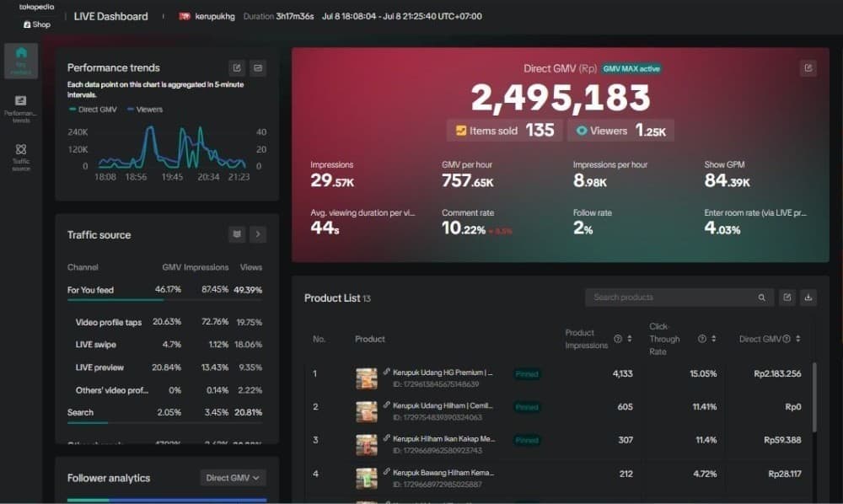
Task: Click the Viewers 1.25K chip
Action: point(620,131)
